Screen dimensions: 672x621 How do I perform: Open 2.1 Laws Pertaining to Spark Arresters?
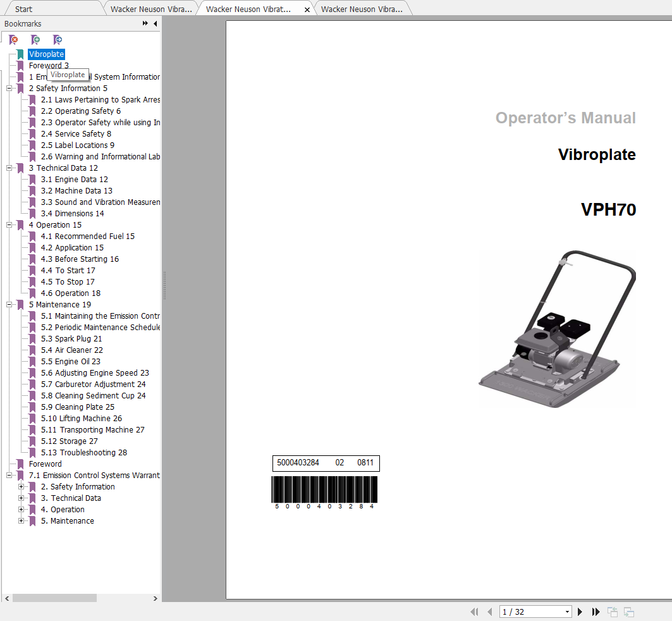coord(101,99)
